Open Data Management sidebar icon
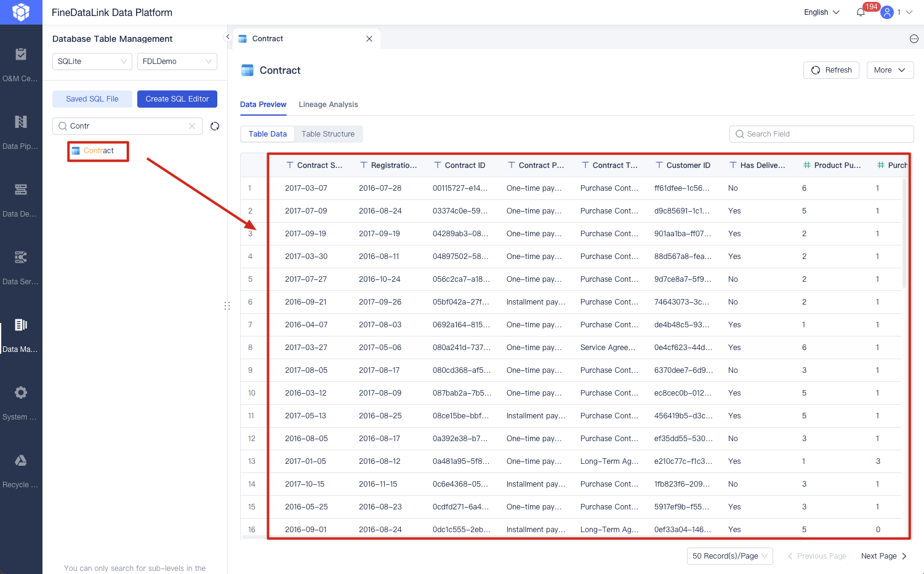 tap(21, 325)
